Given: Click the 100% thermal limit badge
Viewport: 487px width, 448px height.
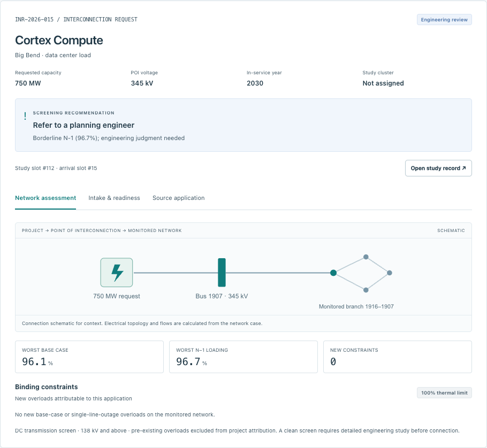Looking at the screenshot, I should pos(444,393).
